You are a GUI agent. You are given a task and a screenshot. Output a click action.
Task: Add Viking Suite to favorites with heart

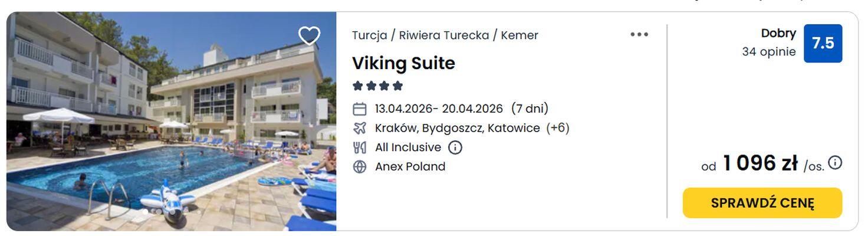point(309,36)
